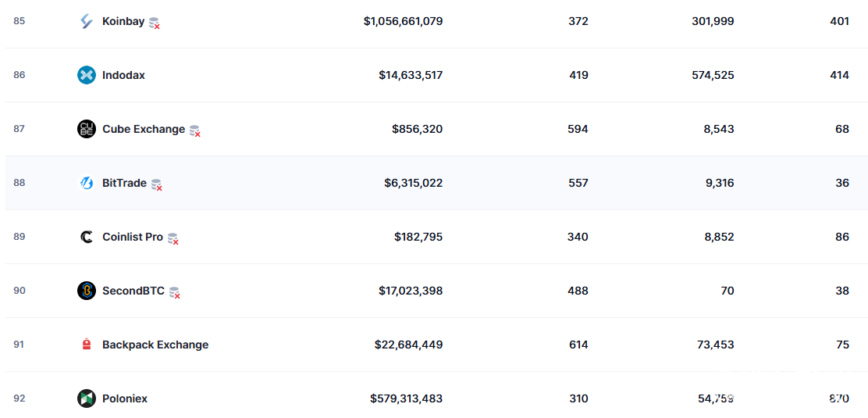Image resolution: width=868 pixels, height=418 pixels.
Task: Click no-reserves badge next to SecondBTC
Action: (x=175, y=293)
